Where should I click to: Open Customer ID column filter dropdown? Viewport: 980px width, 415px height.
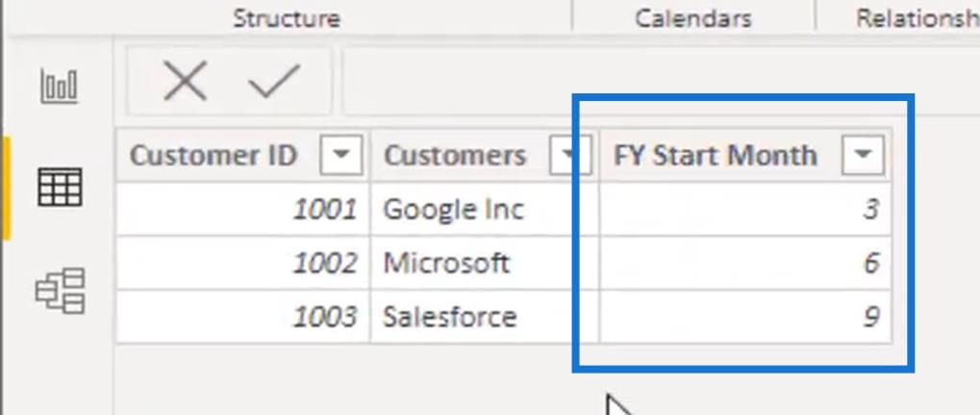(341, 155)
